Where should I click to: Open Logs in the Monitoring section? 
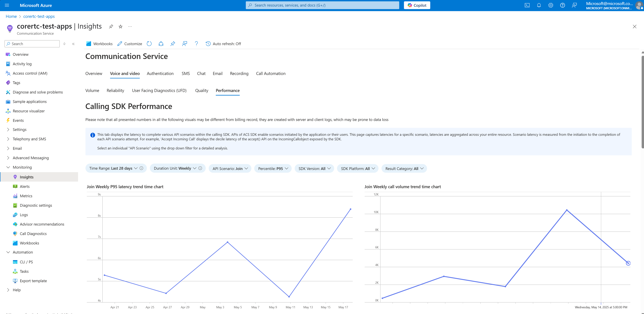click(24, 215)
